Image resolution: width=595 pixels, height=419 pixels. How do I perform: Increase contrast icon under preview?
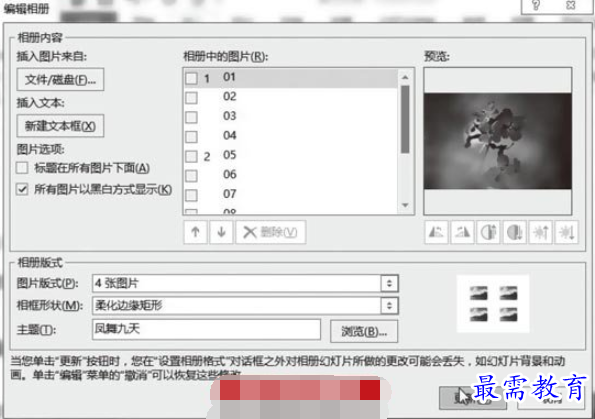point(488,232)
